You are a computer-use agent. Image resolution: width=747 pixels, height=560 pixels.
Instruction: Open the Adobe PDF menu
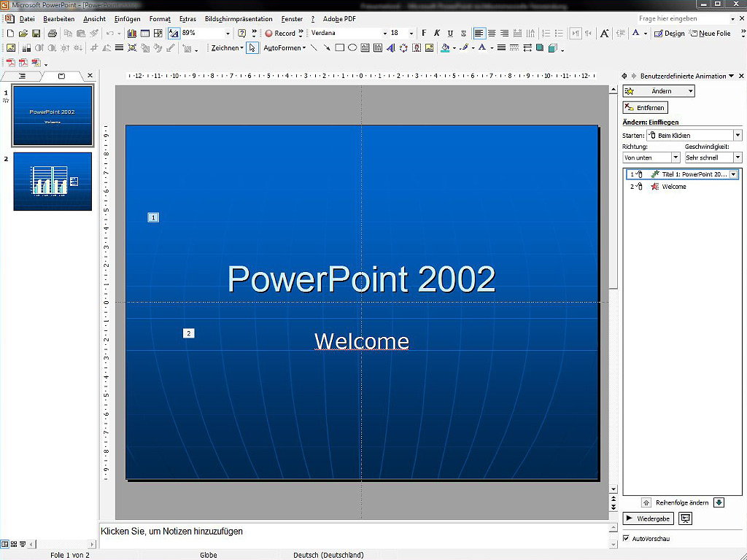pyautogui.click(x=339, y=19)
